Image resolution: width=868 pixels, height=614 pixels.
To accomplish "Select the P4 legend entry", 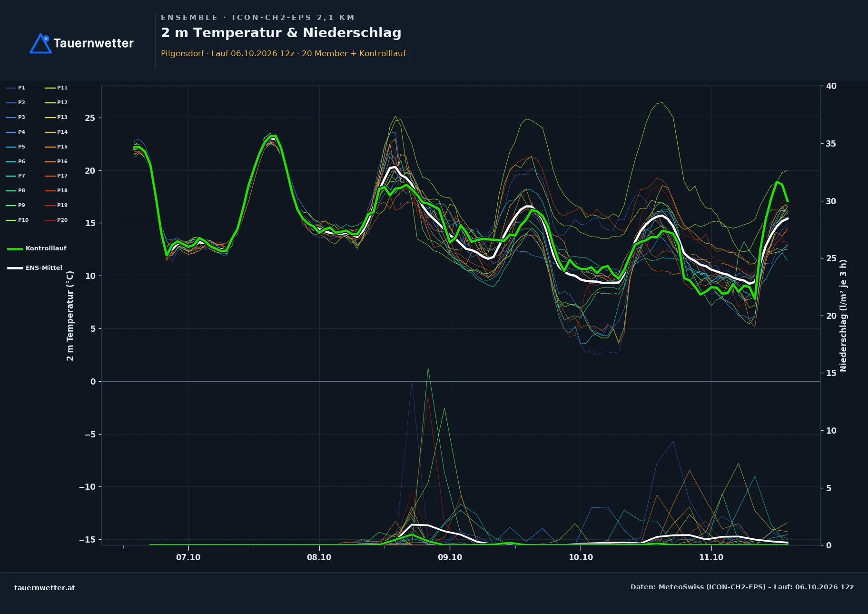I will pos(15,132).
